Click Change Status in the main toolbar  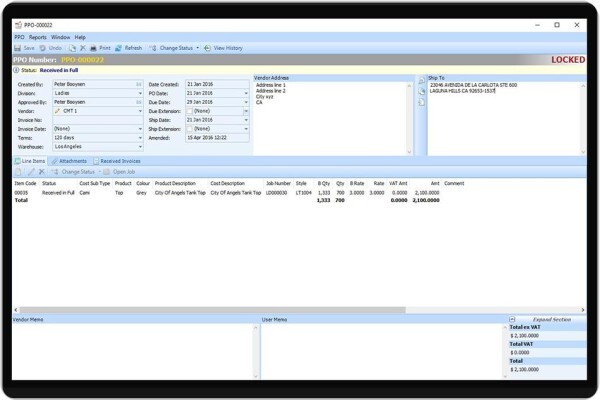[x=171, y=48]
